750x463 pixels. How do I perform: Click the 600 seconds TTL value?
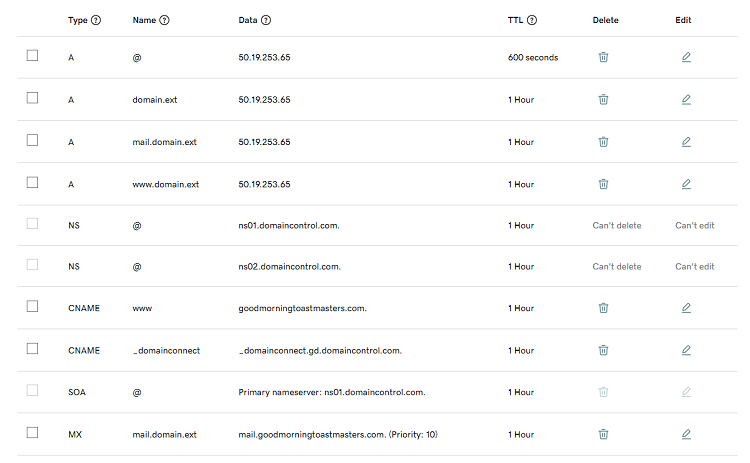533,57
